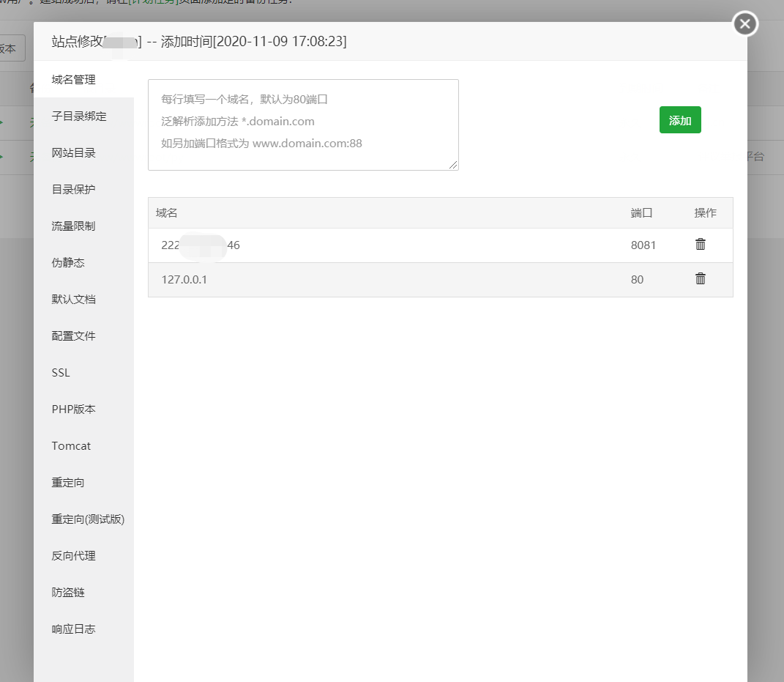Close the site modification dialog
This screenshot has width=784, height=682.
coord(745,23)
